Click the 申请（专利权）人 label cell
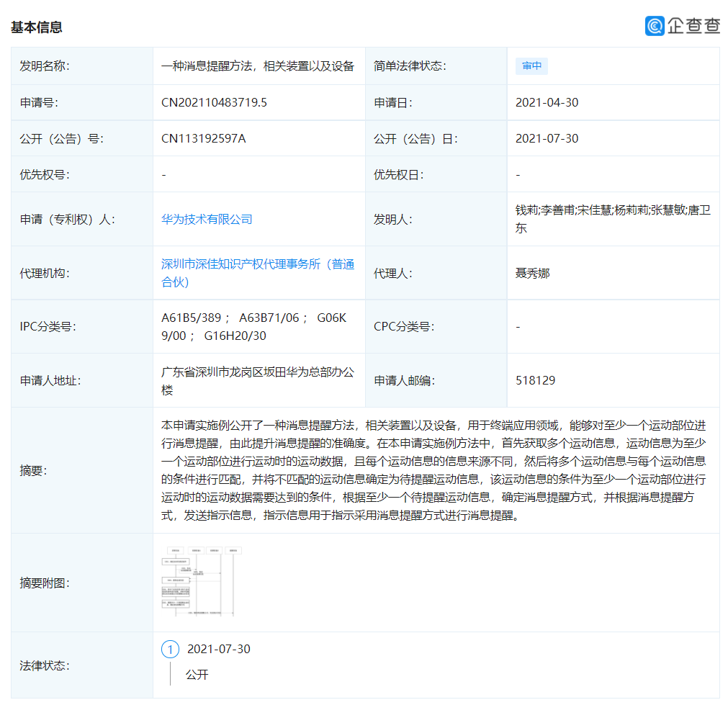The image size is (728, 705). pos(81,219)
